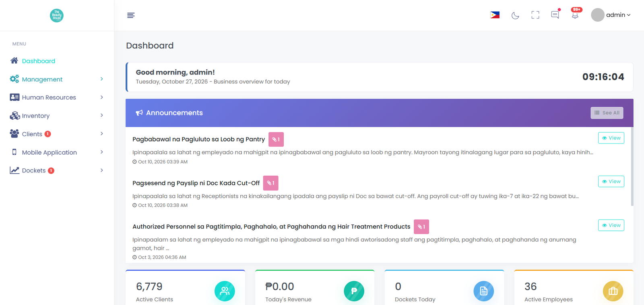Click attachment badge on Pagbabawal announcement
Viewport: 644px width, 305px height.
[276, 139]
